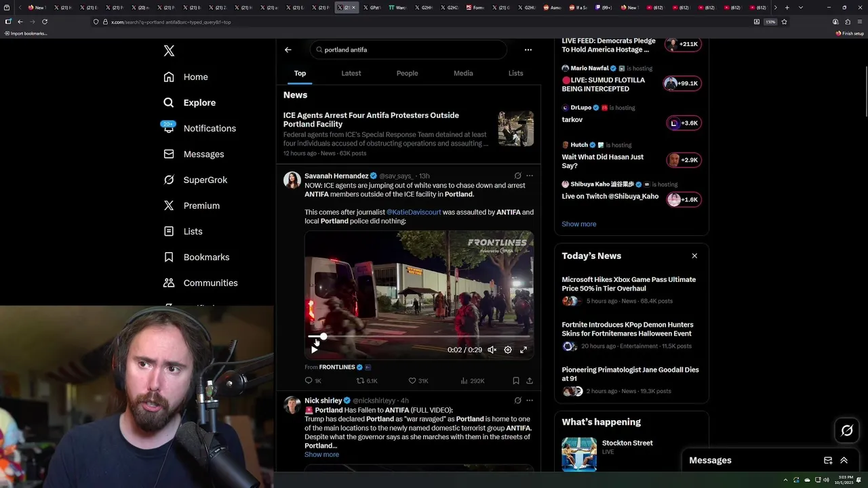Open Explore in sidebar
This screenshot has width=868, height=488.
pos(189,103)
